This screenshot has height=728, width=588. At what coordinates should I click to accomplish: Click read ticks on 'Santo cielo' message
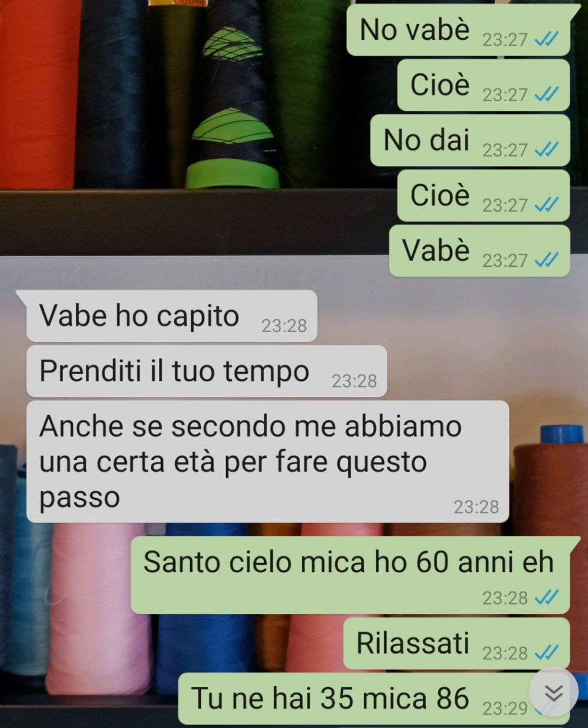click(x=547, y=597)
